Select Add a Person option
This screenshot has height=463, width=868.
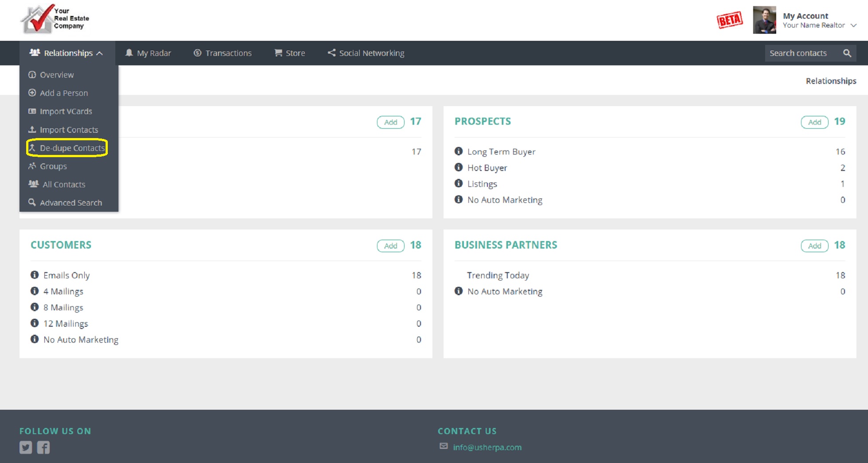click(63, 93)
